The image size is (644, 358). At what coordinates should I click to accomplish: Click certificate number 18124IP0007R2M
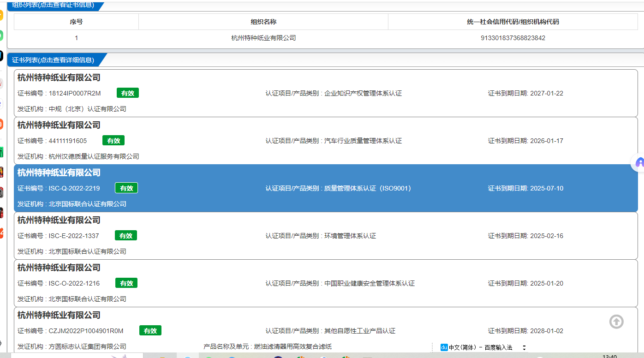(x=75, y=93)
